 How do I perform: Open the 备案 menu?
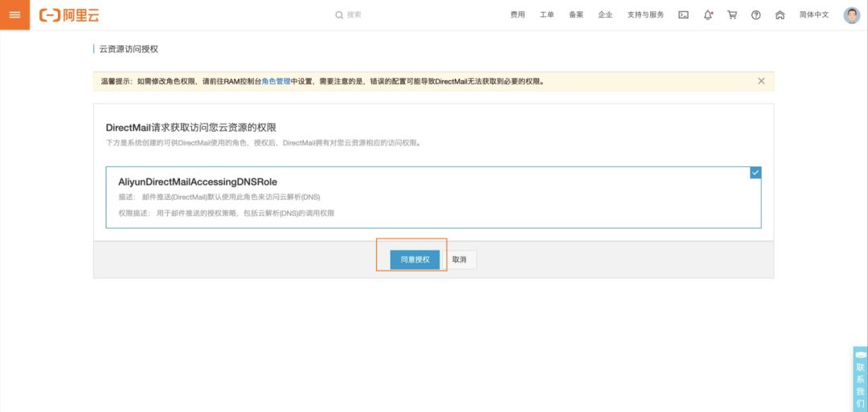(x=576, y=15)
